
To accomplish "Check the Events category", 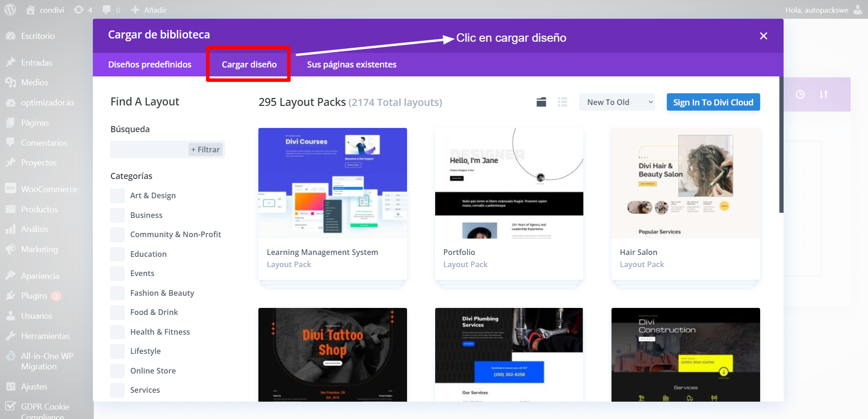I will [118, 274].
